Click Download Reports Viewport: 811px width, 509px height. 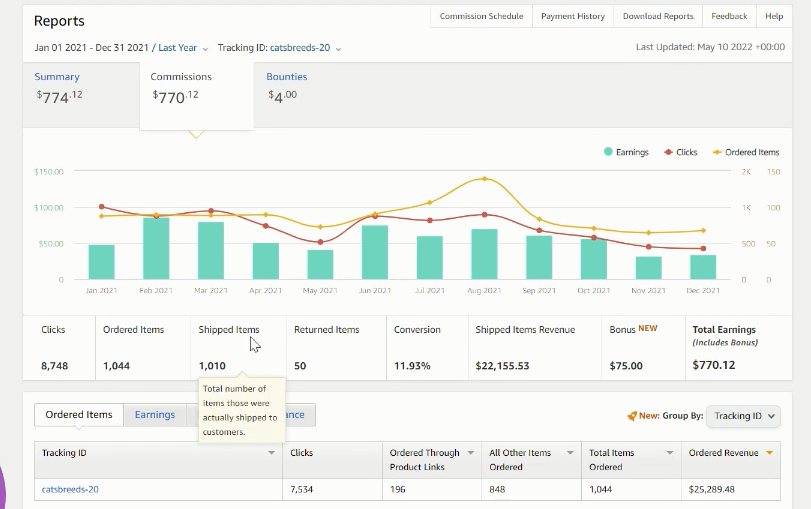[x=658, y=16]
